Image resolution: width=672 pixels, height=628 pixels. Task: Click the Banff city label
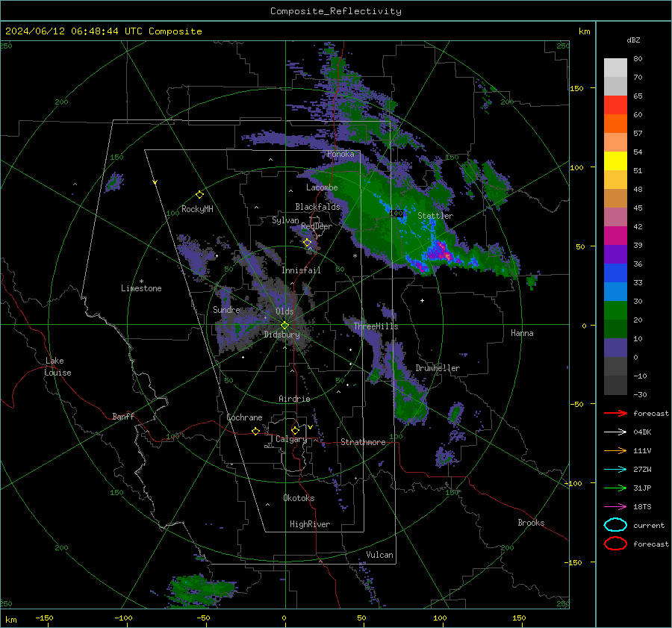tap(123, 417)
